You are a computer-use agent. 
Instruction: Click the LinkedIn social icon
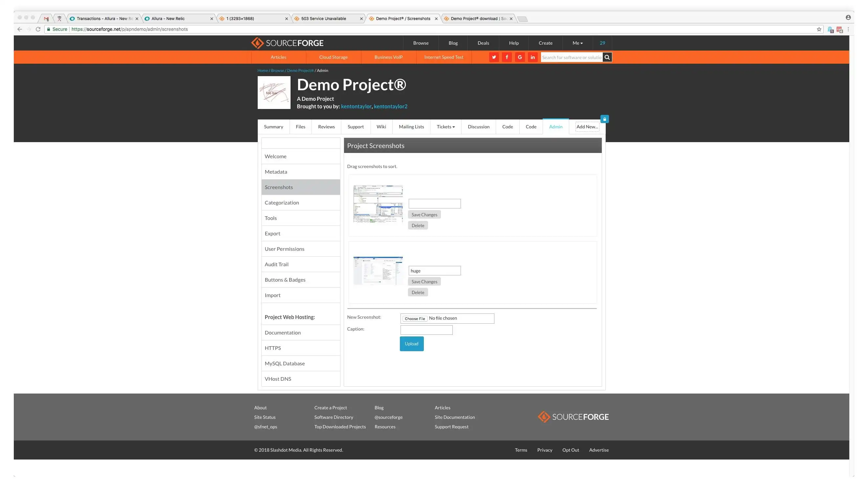click(532, 57)
